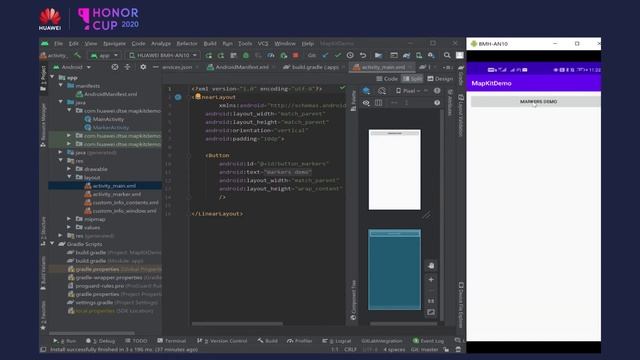Collapse all in the Project panel
This screenshot has height=360, width=640.
(127, 67)
